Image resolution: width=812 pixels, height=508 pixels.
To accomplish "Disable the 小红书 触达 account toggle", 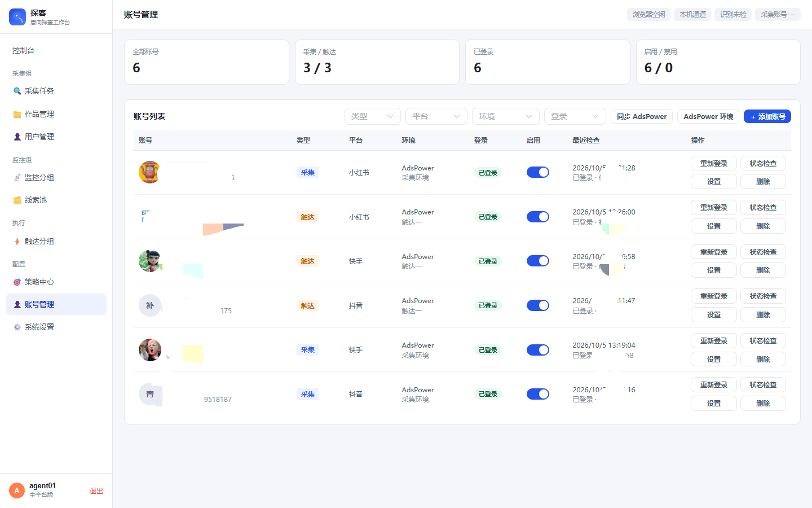I will pyautogui.click(x=538, y=217).
